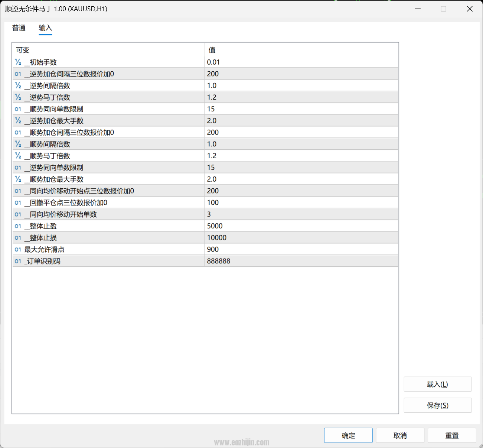Click the double icon beside _逆势马丁倍数
This screenshot has width=483, height=448.
click(18, 97)
